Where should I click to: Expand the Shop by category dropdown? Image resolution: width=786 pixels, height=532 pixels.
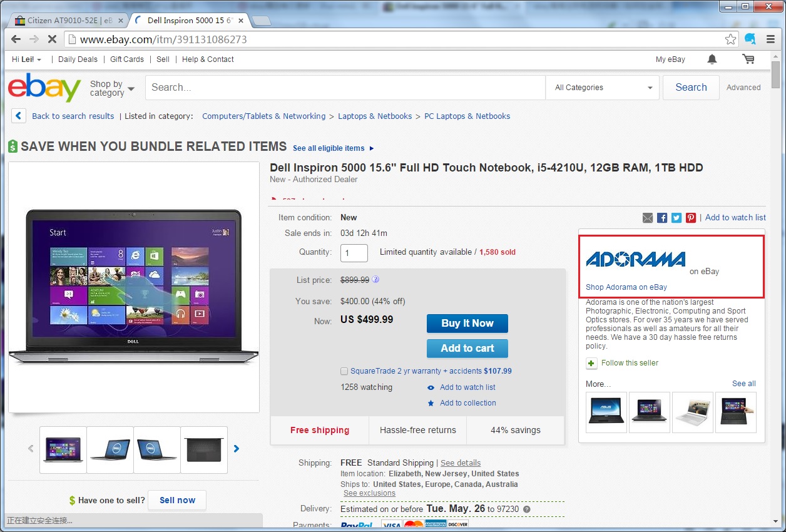click(113, 88)
